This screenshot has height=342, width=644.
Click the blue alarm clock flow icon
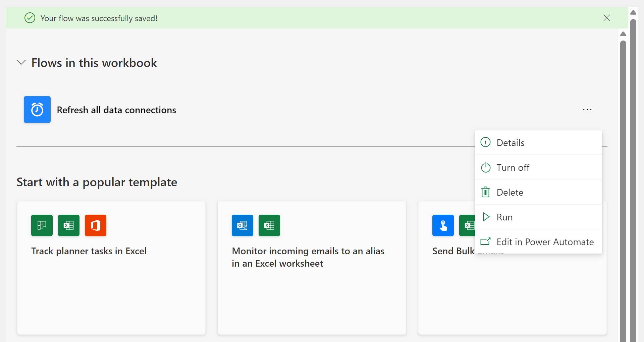tap(37, 110)
